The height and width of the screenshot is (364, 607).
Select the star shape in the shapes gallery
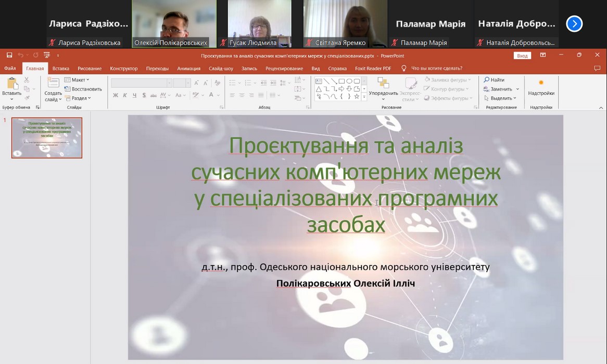[357, 96]
